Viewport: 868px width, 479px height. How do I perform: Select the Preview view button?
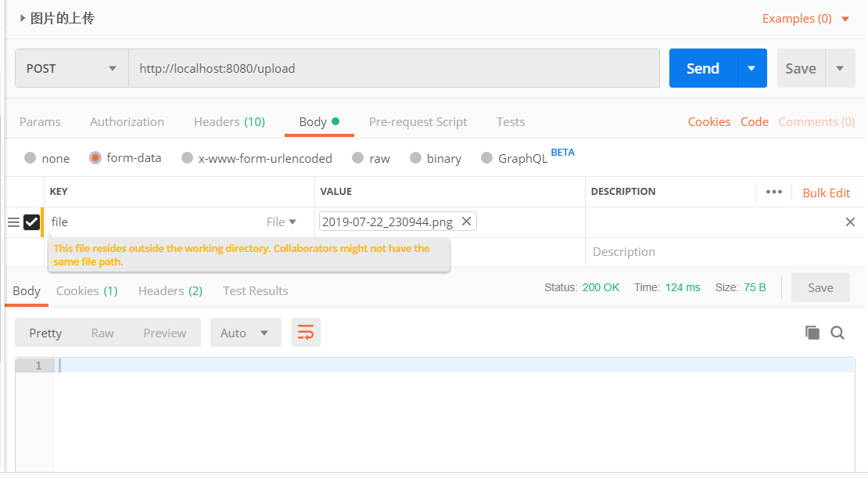click(x=164, y=333)
